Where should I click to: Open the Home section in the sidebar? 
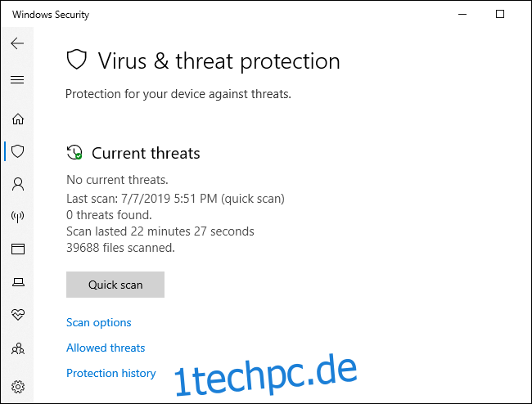point(18,119)
